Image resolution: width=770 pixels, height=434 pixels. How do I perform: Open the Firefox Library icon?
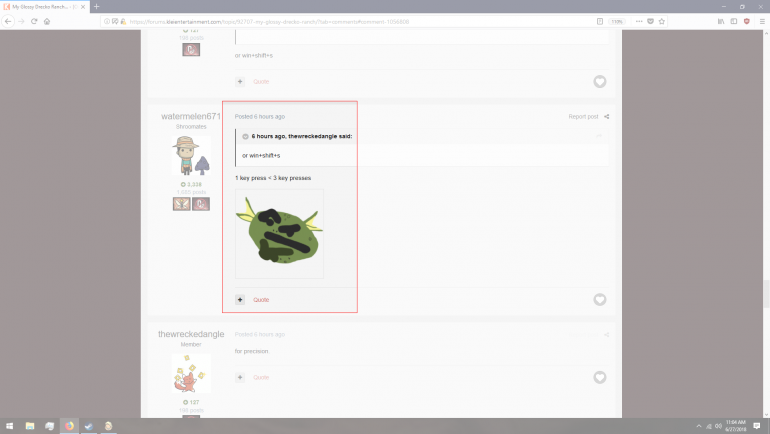(721, 22)
